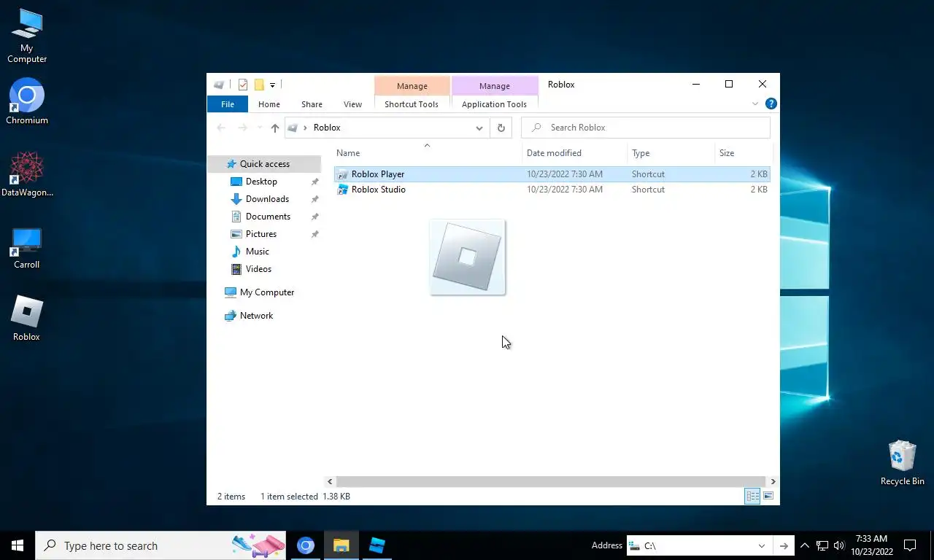Click File Explorer taskbar icon
The height and width of the screenshot is (560, 934).
coord(341,545)
